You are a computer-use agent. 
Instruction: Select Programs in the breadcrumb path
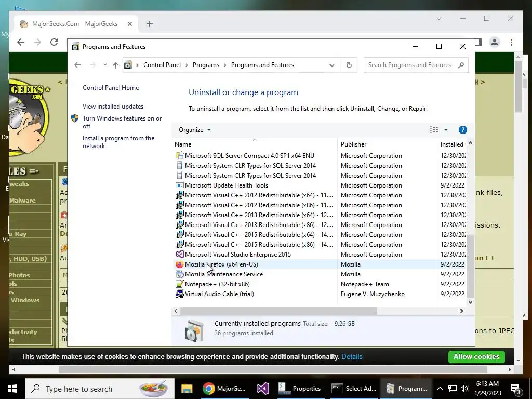[x=206, y=65]
